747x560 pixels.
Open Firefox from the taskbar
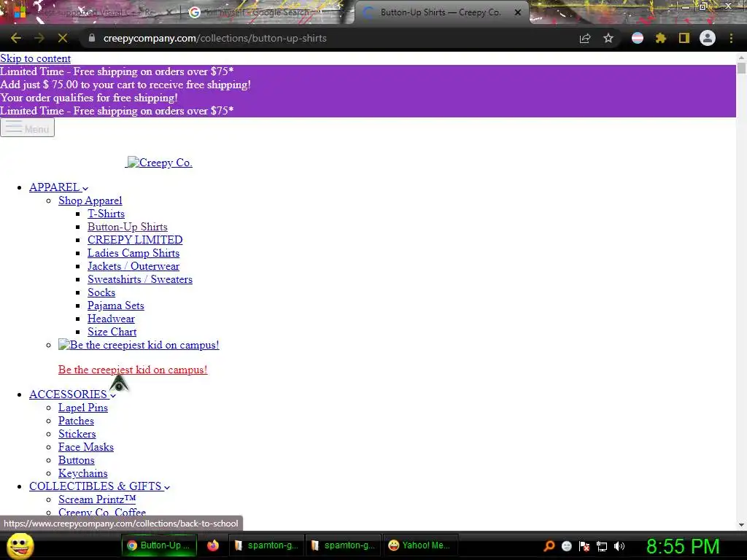coord(213,545)
